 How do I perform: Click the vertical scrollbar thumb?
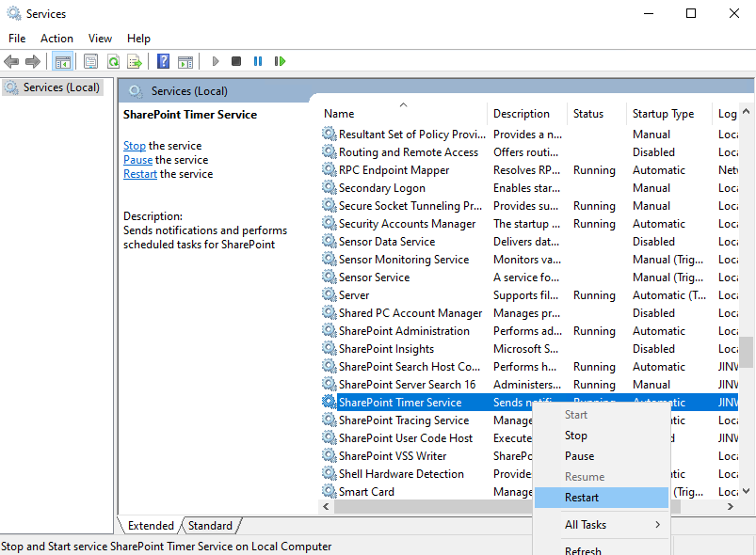[x=747, y=352]
